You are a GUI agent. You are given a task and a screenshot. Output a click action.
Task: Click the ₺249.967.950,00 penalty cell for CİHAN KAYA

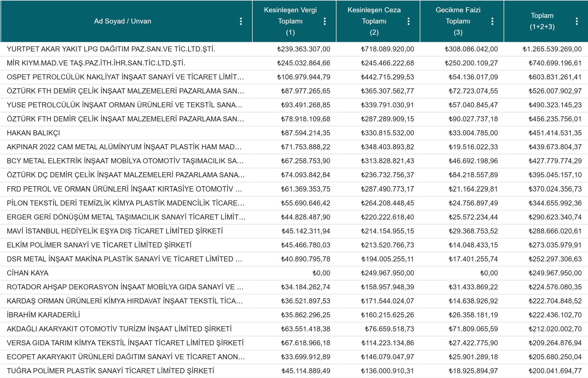pyautogui.click(x=387, y=273)
